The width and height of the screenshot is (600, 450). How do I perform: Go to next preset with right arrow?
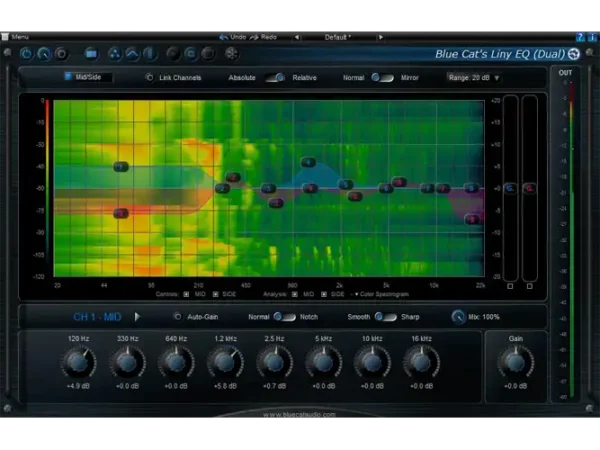pos(381,37)
